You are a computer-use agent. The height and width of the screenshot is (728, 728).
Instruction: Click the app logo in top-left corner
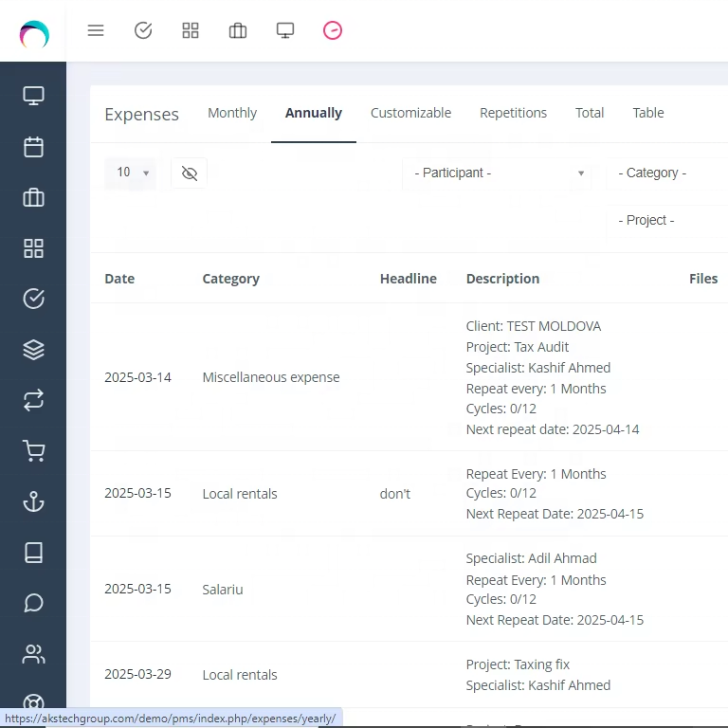[34, 34]
